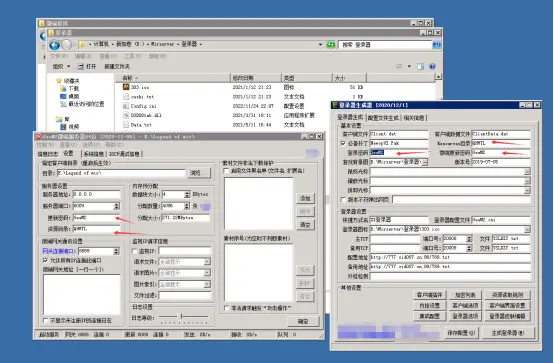Click the 修改日期 column header
This screenshot has width=554, height=363.
click(x=256, y=78)
